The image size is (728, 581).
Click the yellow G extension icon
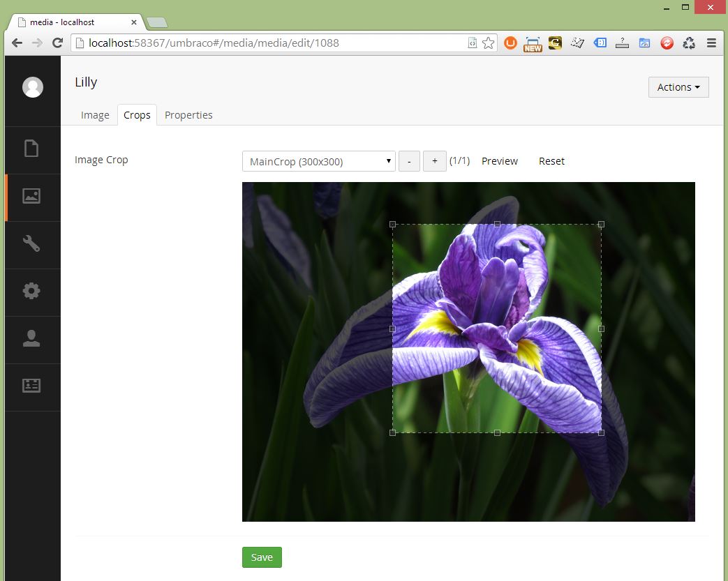[555, 43]
